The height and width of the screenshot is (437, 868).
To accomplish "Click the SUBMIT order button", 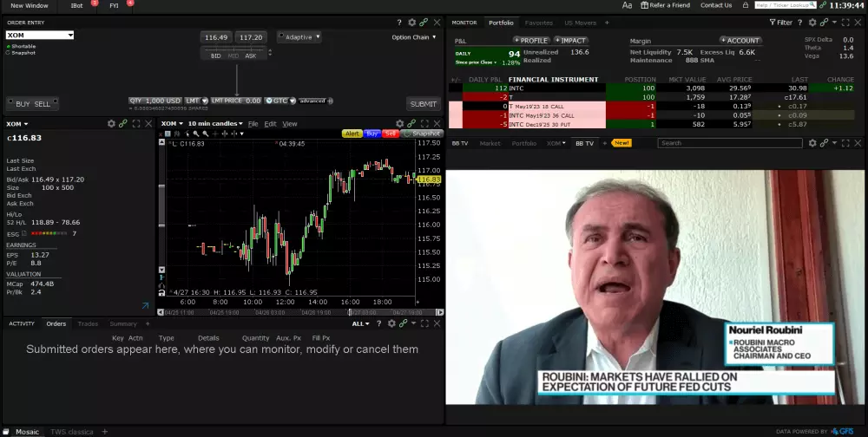I will 424,103.
